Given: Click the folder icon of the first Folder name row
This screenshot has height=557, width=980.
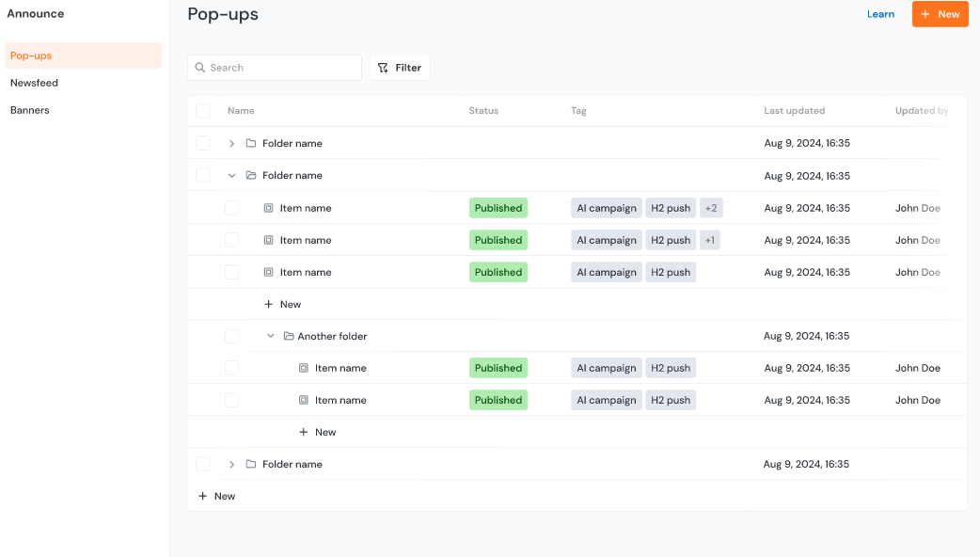Looking at the screenshot, I should tap(251, 144).
